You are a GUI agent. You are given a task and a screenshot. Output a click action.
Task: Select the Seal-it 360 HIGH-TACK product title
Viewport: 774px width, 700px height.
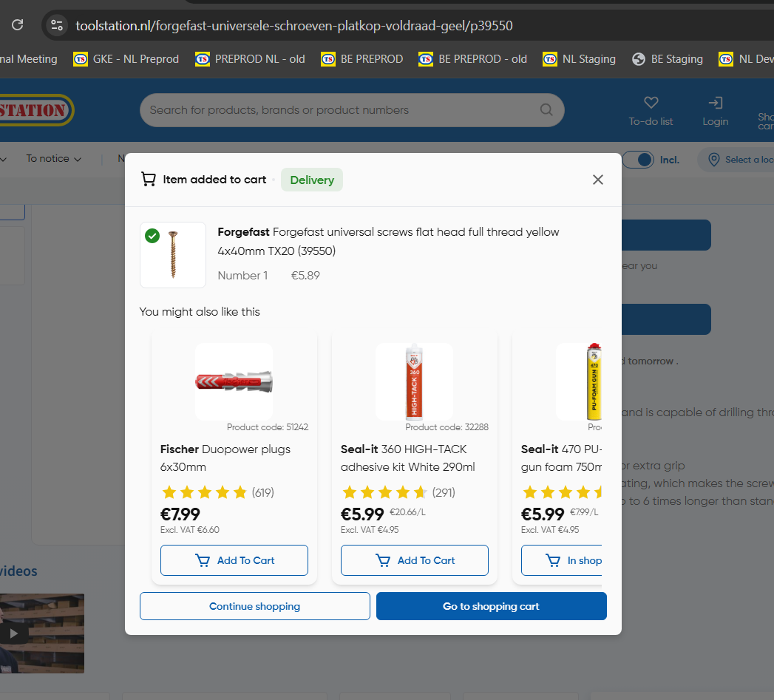tap(407, 458)
